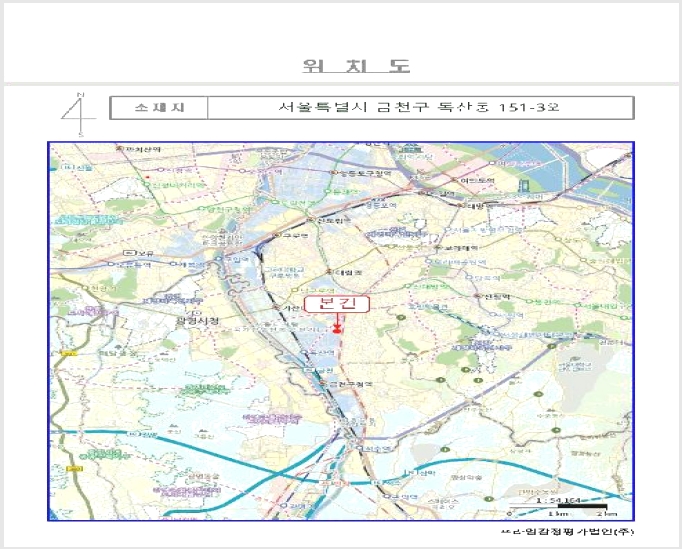Click the red subject property marker
682x549 pixels.
click(x=337, y=331)
